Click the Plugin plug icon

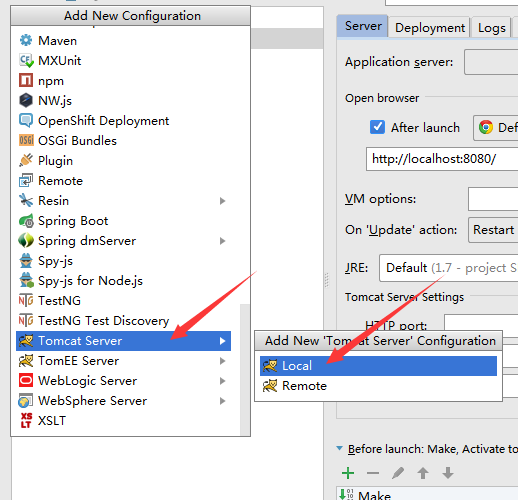[x=26, y=161]
